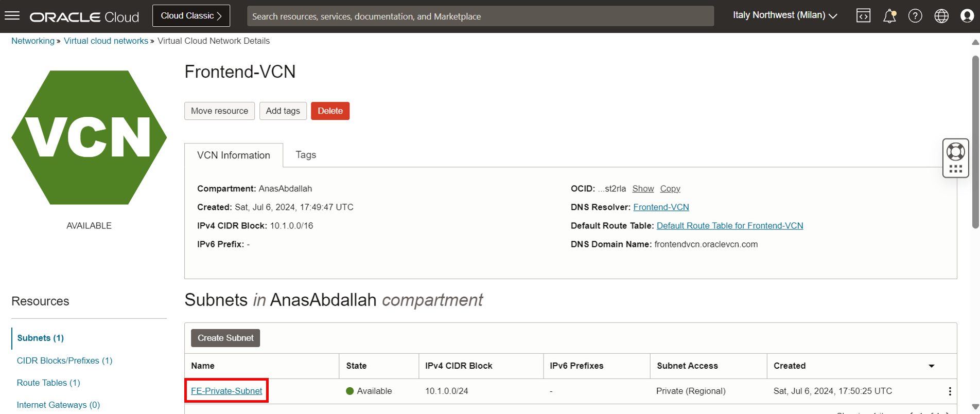This screenshot has height=414, width=980.
Task: Select the VCN Information tab
Action: [234, 155]
